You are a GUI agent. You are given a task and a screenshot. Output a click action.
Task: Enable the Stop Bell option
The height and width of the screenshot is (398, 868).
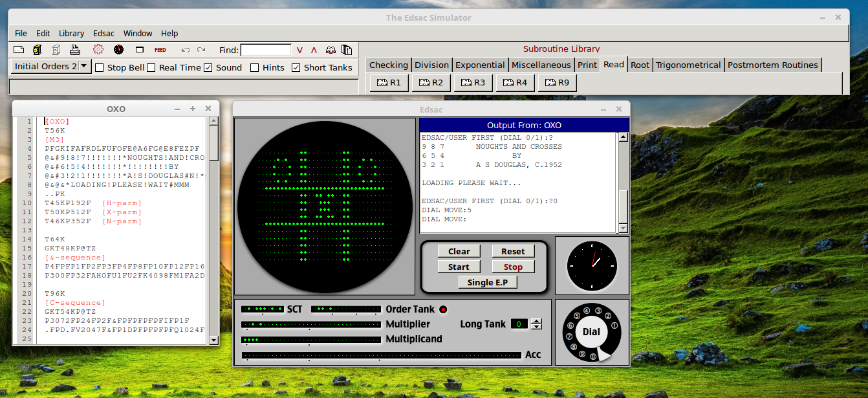click(99, 67)
